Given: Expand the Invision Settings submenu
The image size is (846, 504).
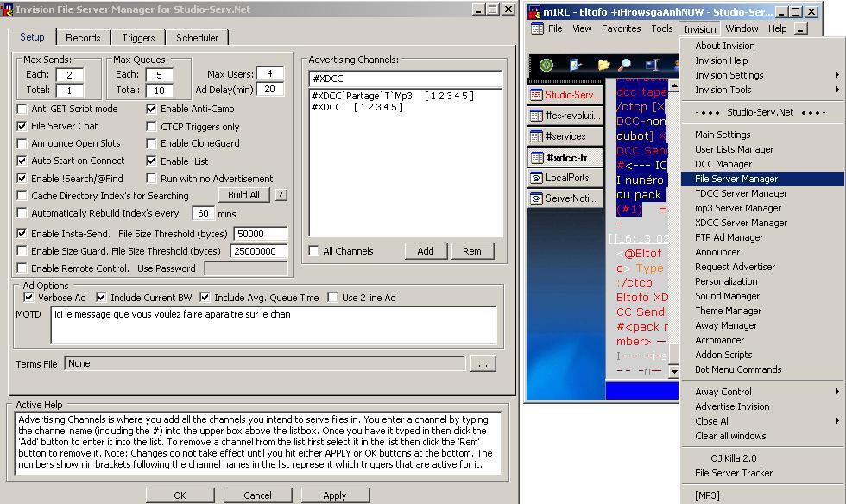Looking at the screenshot, I should (x=762, y=75).
